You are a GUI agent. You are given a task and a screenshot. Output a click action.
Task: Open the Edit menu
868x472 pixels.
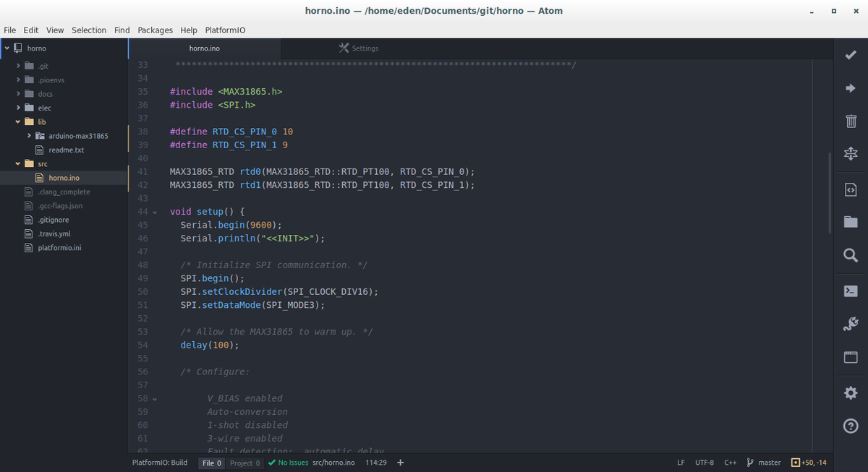[31, 30]
